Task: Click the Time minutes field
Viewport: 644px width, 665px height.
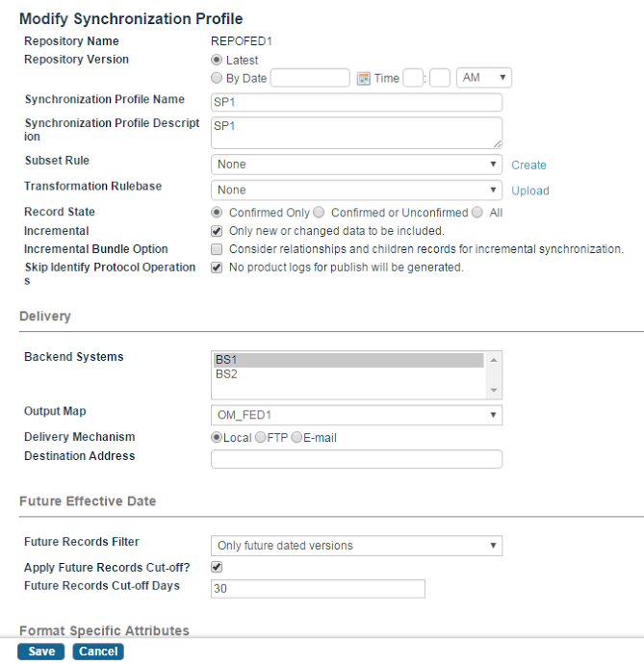Action: click(440, 78)
